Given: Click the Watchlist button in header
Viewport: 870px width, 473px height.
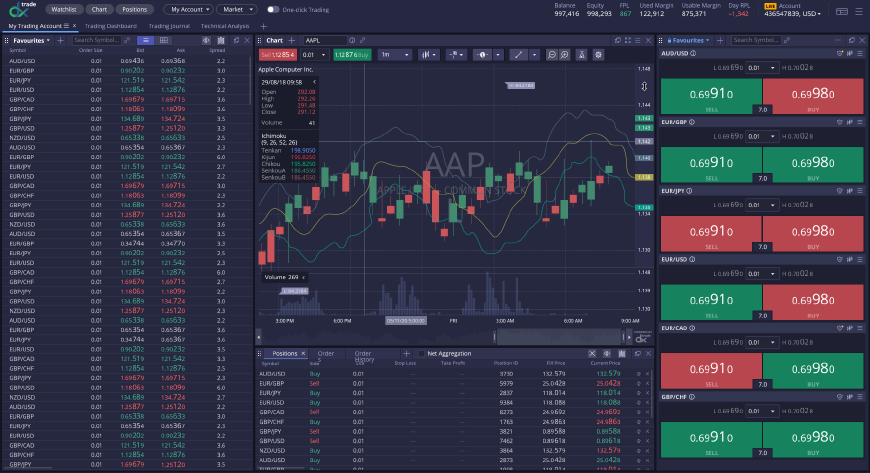Looking at the screenshot, I should 64,9.
